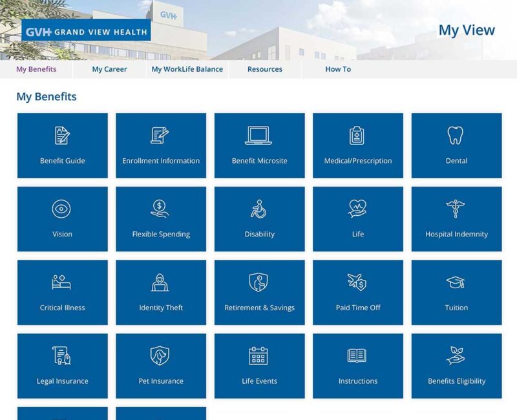
Task: Click the Critical Illness hospital bed icon
Action: [x=61, y=282]
